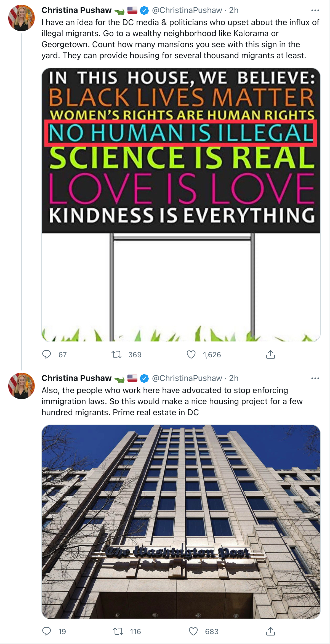Open the yard sign image
The width and height of the screenshot is (330, 644).
[x=181, y=205]
